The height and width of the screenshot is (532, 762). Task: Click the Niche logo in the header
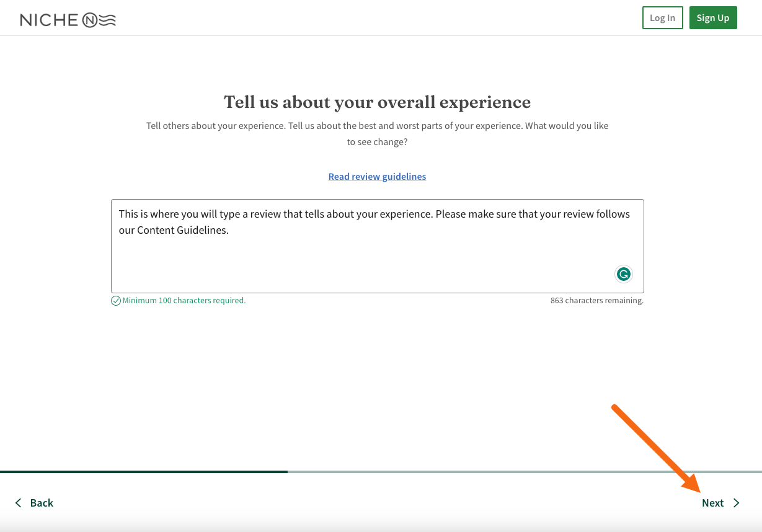(x=68, y=20)
